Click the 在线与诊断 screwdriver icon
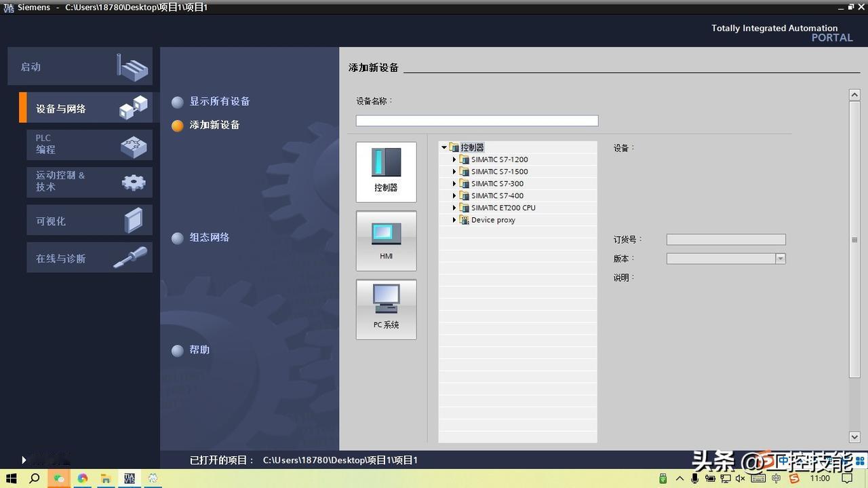The height and width of the screenshot is (488, 868). [130, 257]
